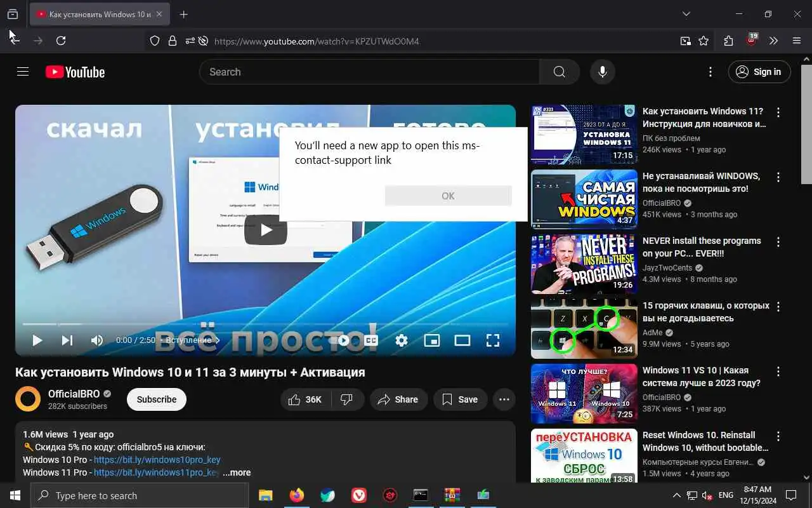Dislike the video
The width and height of the screenshot is (812, 508).
[x=347, y=399]
